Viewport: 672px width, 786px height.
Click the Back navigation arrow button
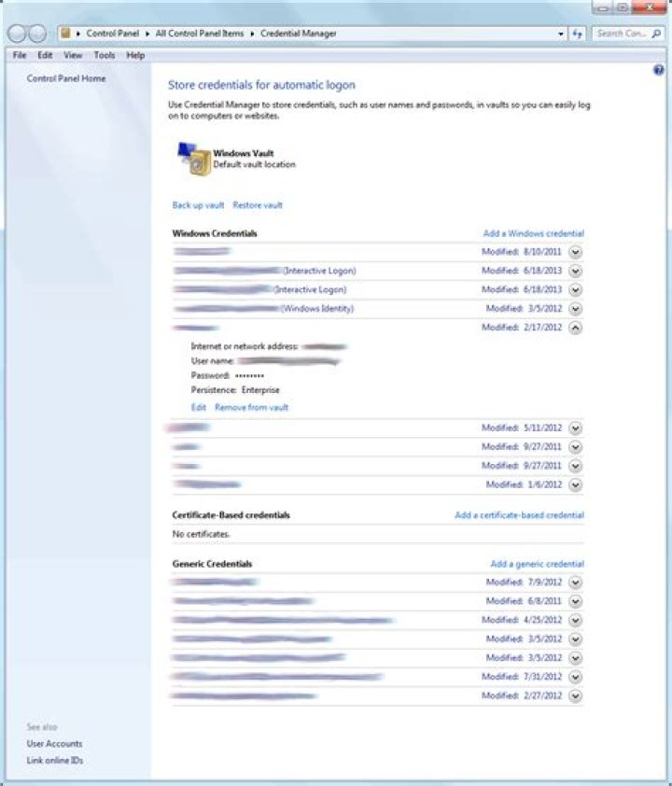[x=17, y=34]
